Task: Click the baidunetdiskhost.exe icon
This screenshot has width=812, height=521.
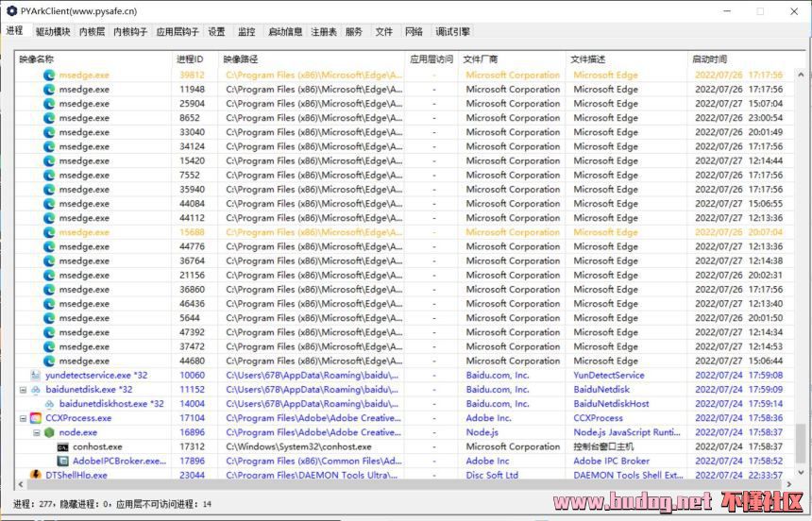Action: pos(49,404)
